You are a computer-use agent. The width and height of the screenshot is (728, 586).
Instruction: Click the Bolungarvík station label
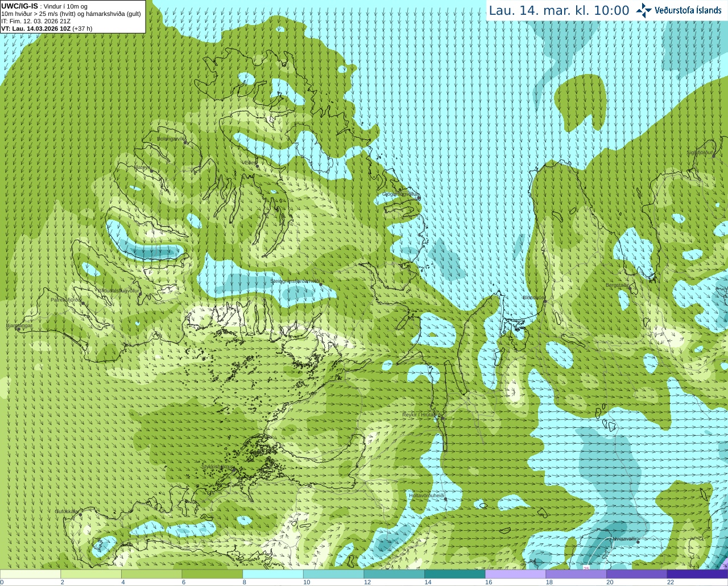(171, 139)
